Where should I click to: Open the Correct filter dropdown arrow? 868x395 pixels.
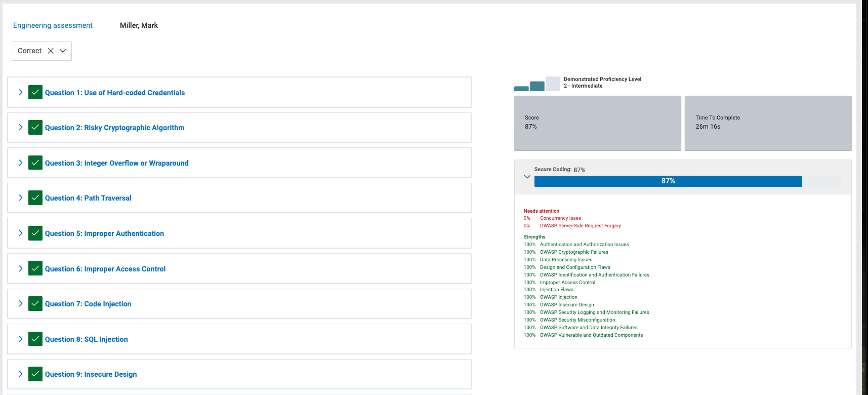[63, 51]
